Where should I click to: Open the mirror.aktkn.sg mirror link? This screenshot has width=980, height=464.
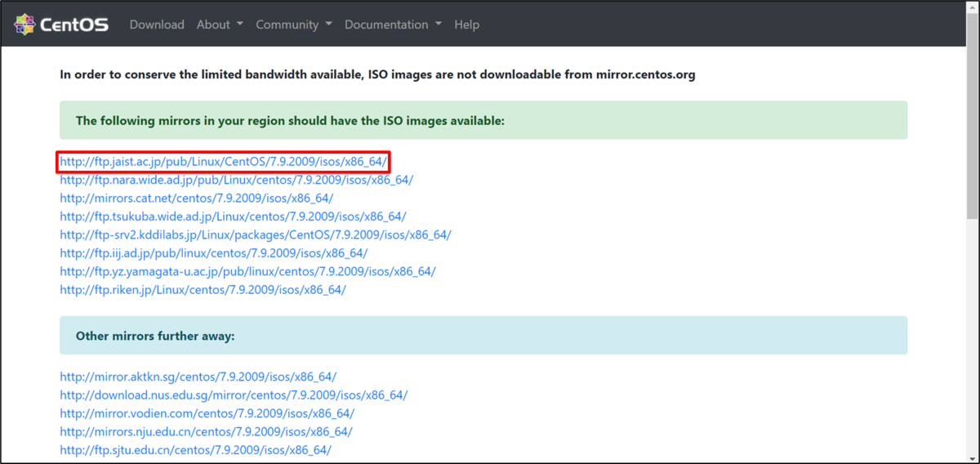[x=198, y=377]
